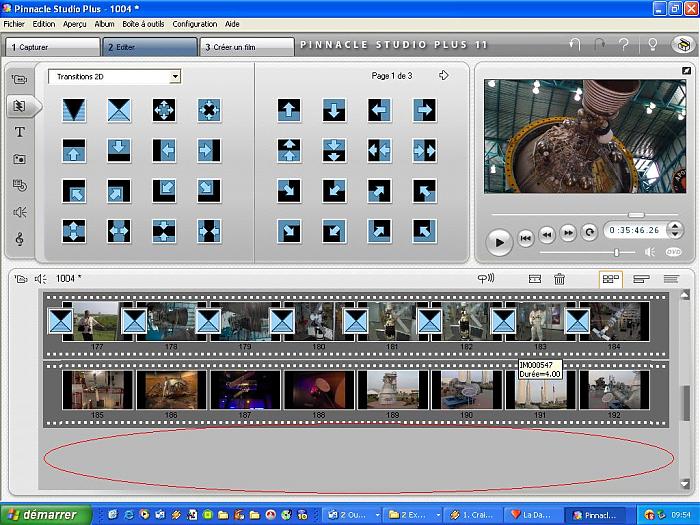Click the 0:35:46.26 timecode field
Screen dimensions: 700x525
click(635, 230)
